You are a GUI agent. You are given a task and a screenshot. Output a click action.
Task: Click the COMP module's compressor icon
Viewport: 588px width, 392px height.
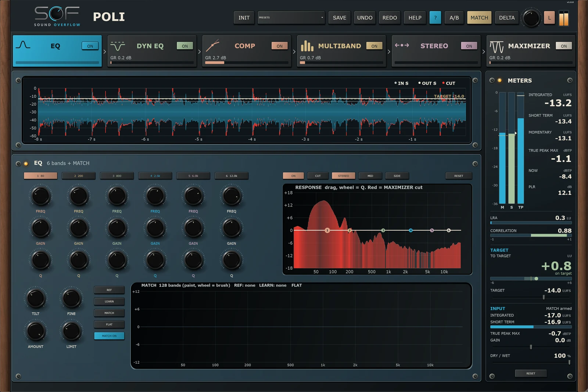[212, 45]
